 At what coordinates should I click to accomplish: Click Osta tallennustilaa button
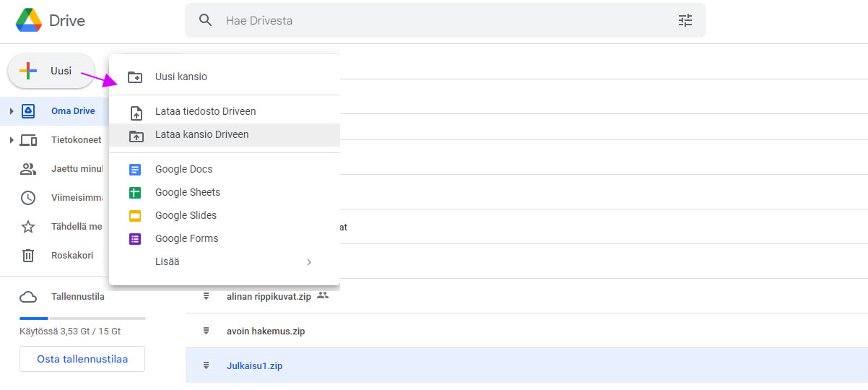(x=82, y=359)
